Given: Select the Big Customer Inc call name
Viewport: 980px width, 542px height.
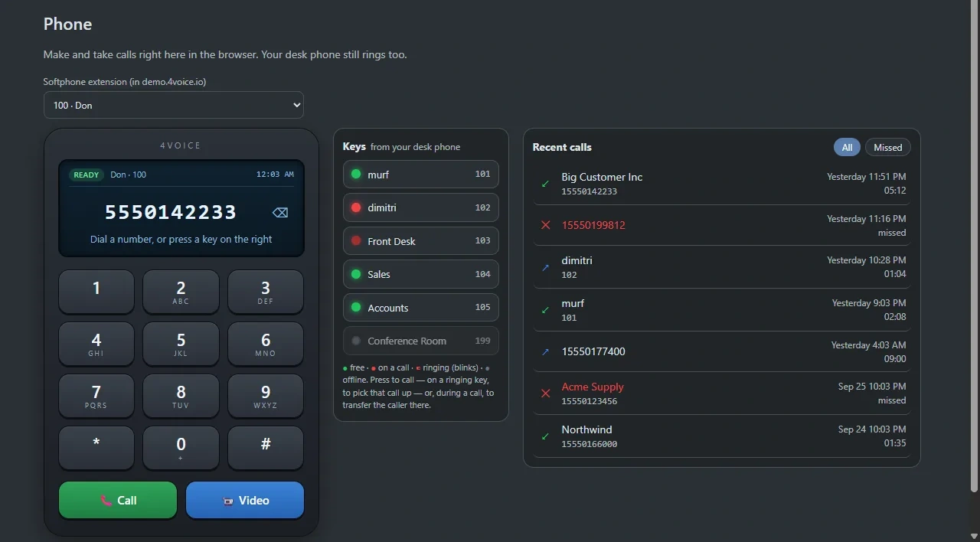Looking at the screenshot, I should 602,177.
